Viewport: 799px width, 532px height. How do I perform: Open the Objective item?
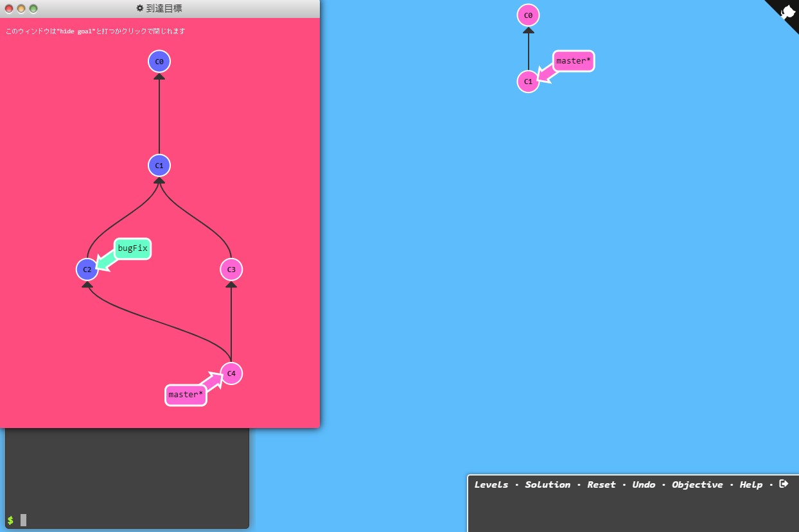point(697,485)
